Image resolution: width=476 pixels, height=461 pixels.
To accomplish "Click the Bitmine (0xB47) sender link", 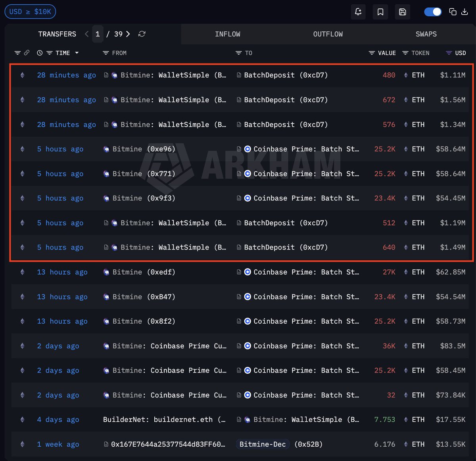I will click(144, 296).
